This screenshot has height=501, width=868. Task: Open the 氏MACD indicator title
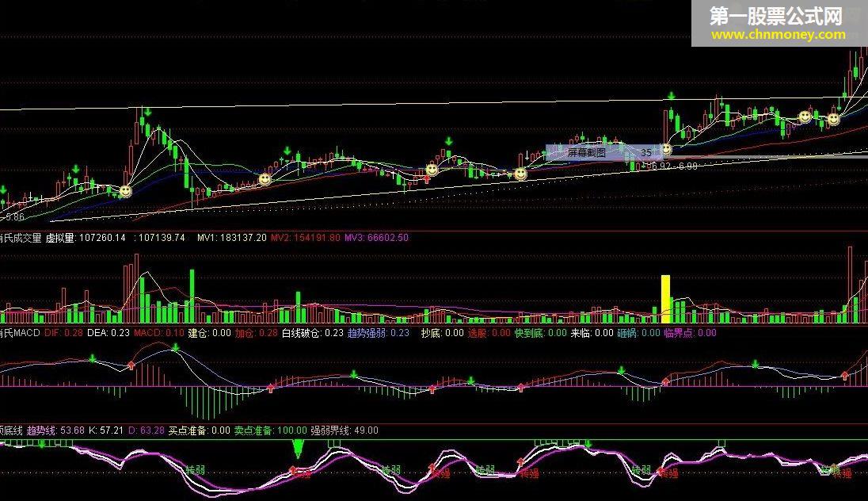[x=20, y=333]
